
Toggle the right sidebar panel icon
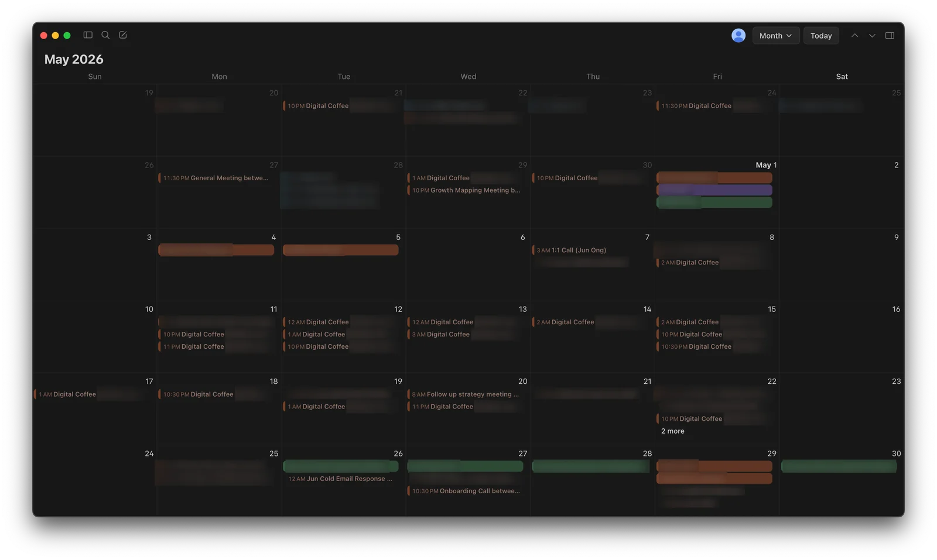pyautogui.click(x=890, y=36)
